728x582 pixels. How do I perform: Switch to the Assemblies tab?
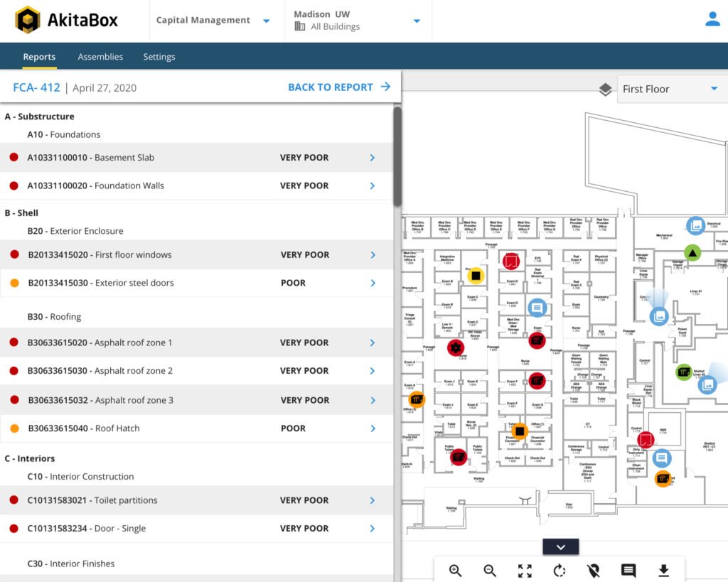click(100, 56)
